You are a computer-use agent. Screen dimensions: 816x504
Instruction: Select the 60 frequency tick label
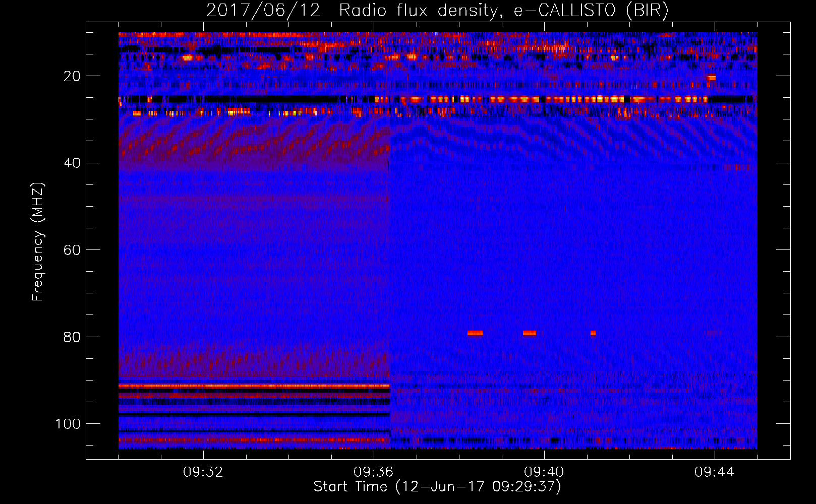tap(72, 250)
